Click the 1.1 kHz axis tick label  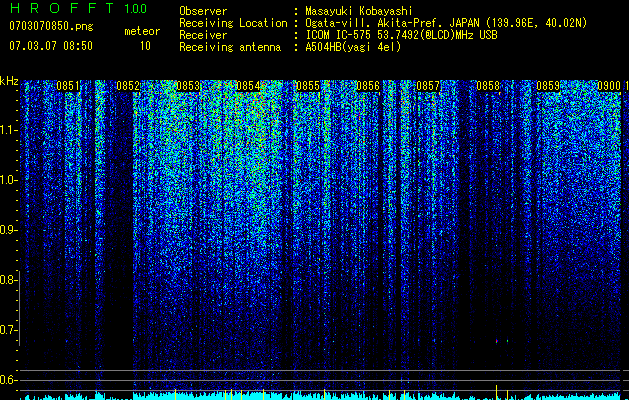click(8, 130)
